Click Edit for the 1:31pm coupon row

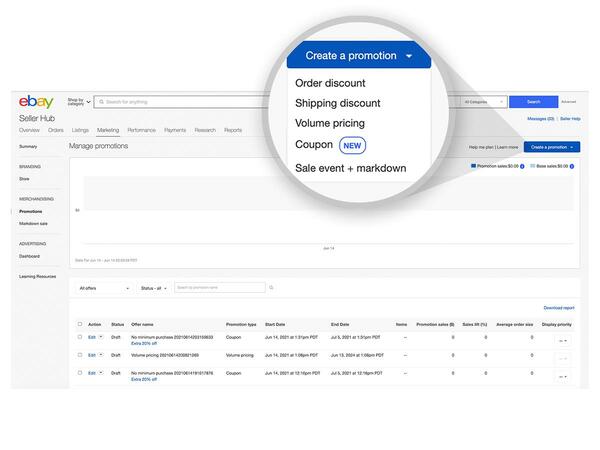point(92,337)
